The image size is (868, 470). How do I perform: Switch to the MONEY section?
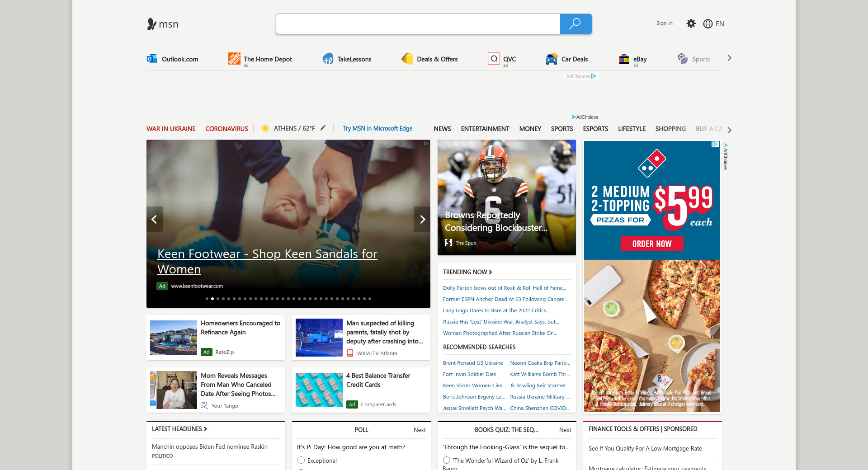tap(530, 129)
